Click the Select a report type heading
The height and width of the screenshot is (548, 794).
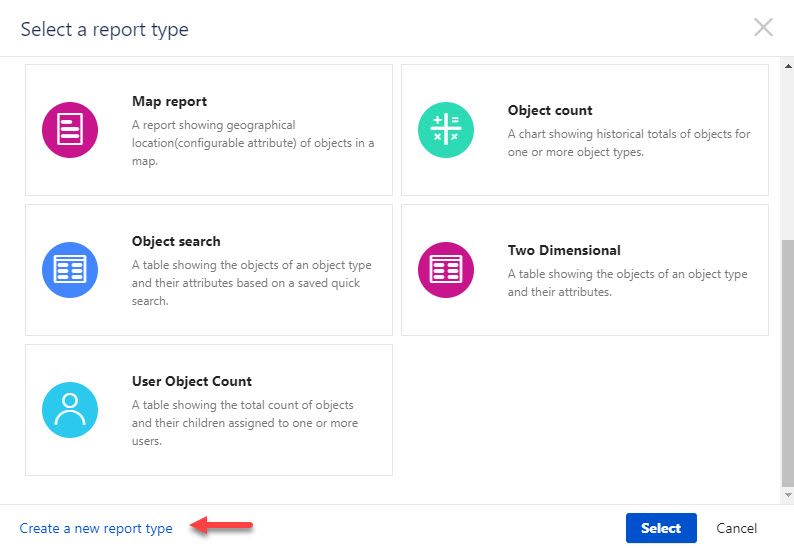pyautogui.click(x=105, y=29)
